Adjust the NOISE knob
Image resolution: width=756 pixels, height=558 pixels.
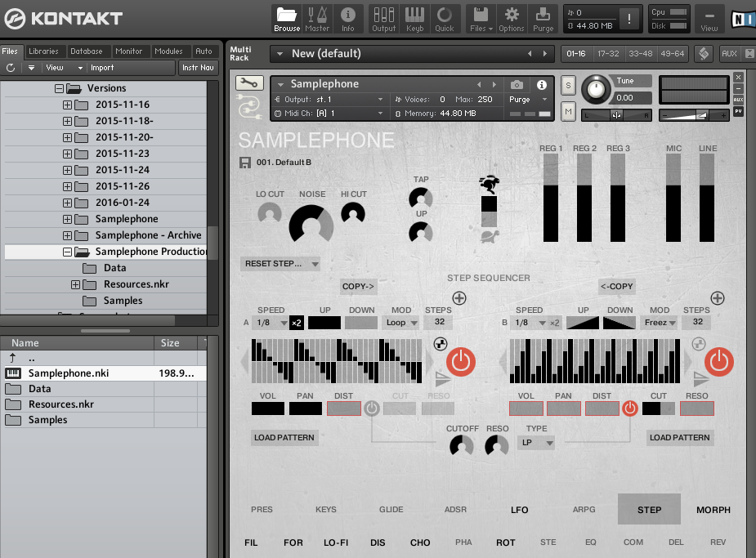pos(311,225)
